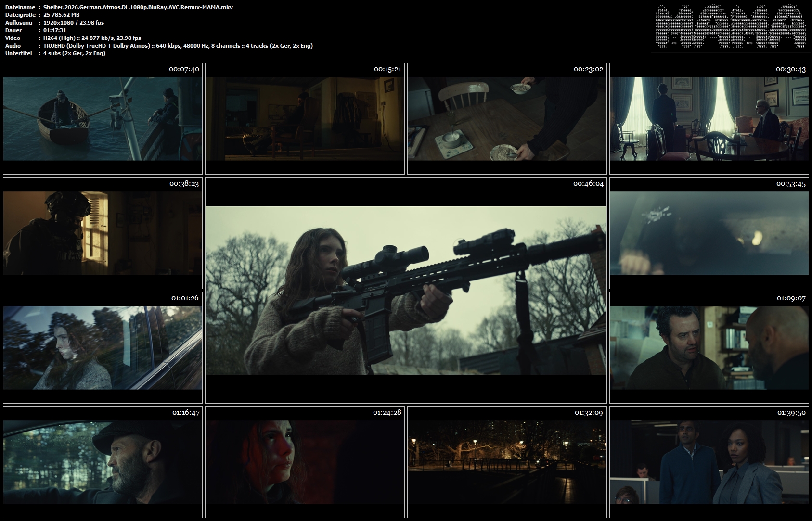Select the 00:53:45 cracked glass thumbnail
This screenshot has width=812, height=521.
[709, 233]
